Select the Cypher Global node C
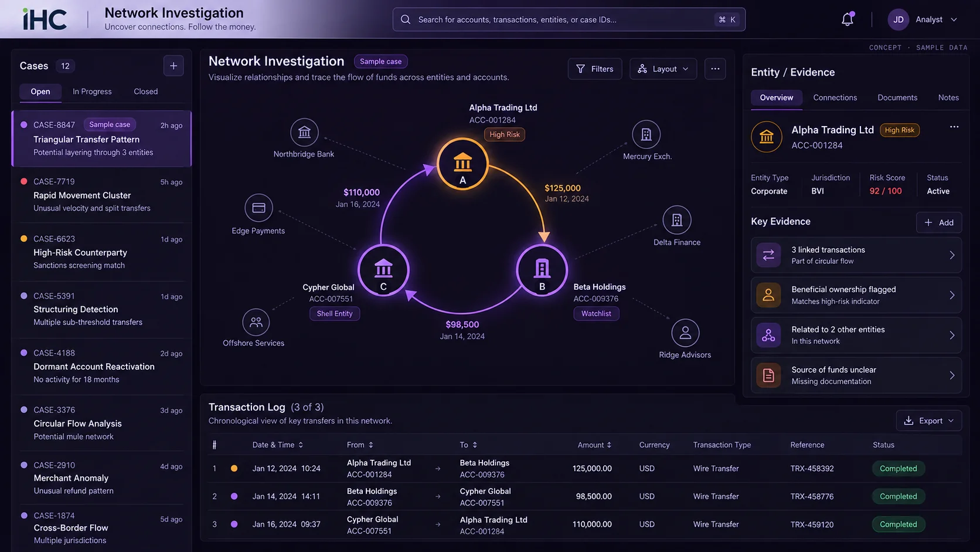This screenshot has width=980, height=552. pos(383,270)
